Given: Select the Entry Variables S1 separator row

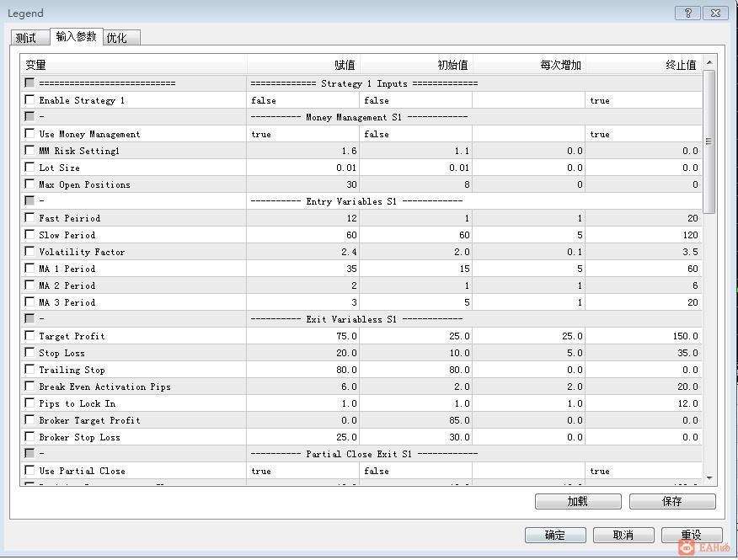Looking at the screenshot, I should point(361,201).
